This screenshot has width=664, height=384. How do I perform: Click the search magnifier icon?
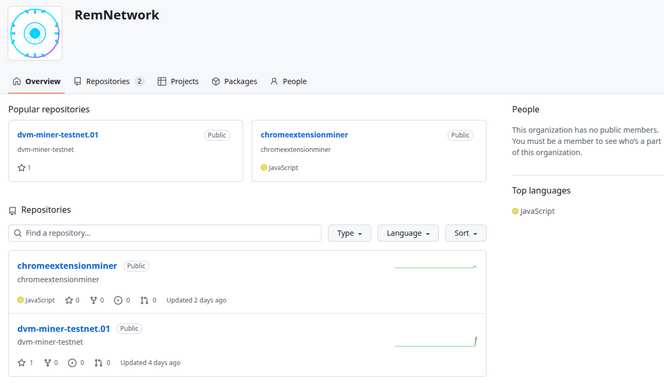point(17,233)
